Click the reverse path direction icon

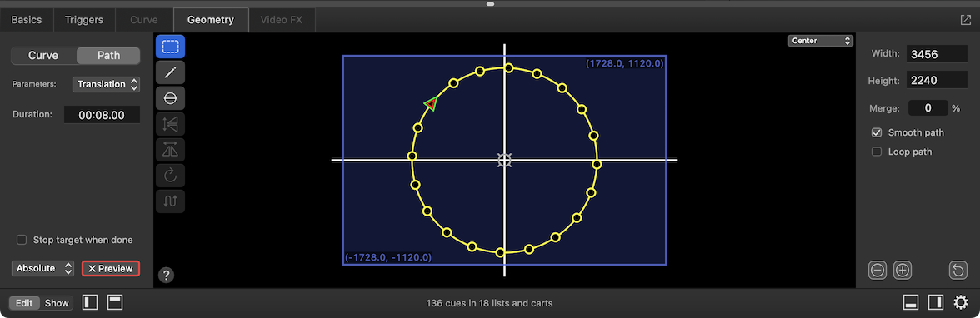(170, 201)
